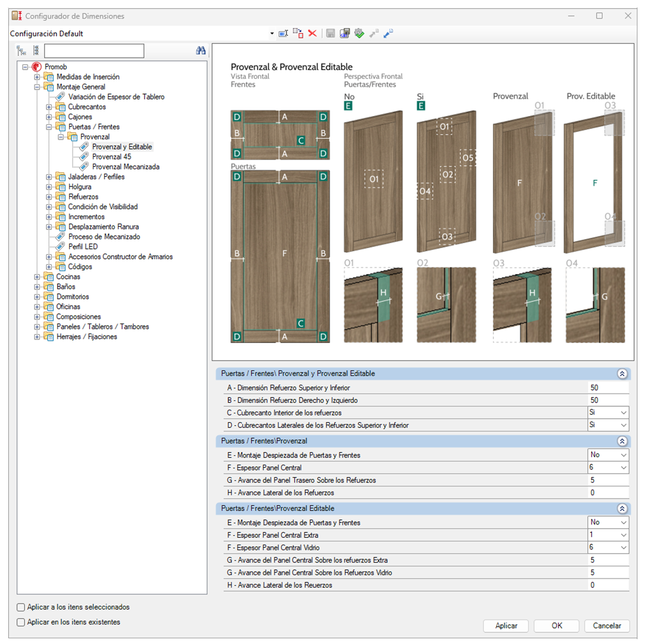648x644 pixels.
Task: Check 'Aplicar en los itens existentes'
Action: click(21, 622)
